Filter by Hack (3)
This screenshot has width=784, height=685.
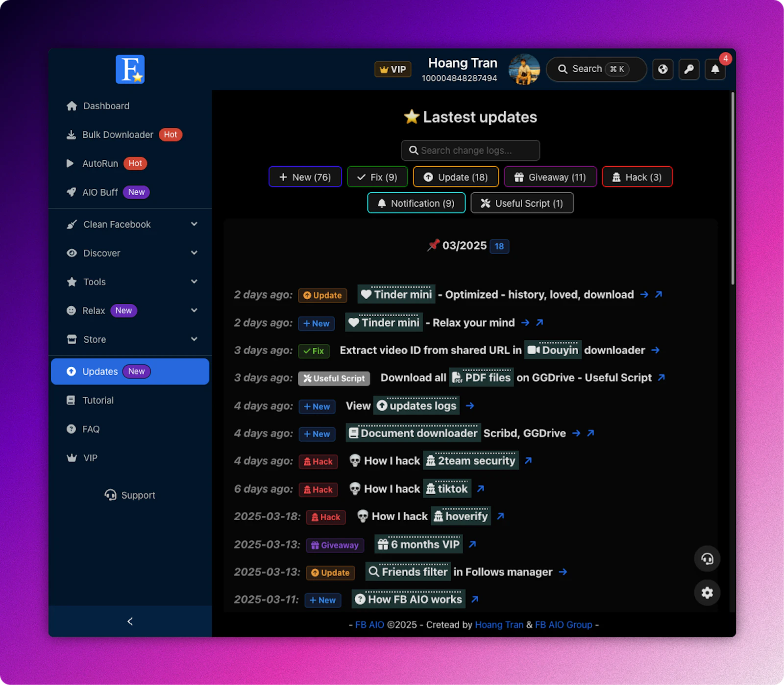point(637,177)
